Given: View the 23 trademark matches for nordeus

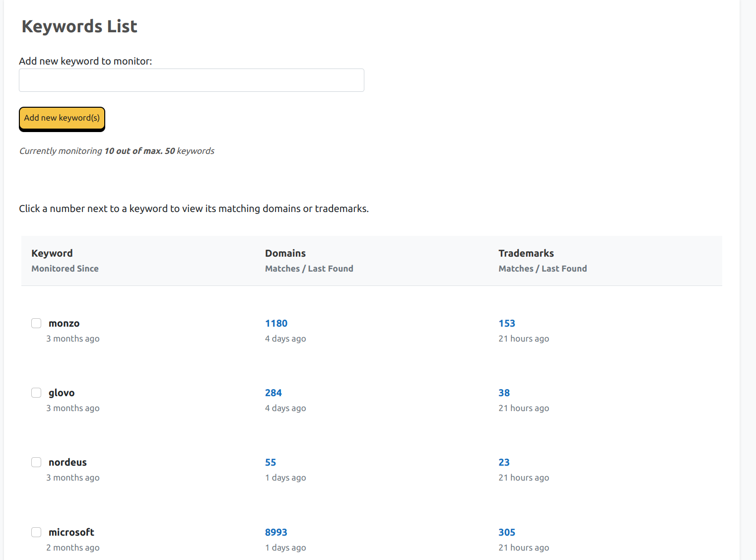Looking at the screenshot, I should click(x=504, y=462).
